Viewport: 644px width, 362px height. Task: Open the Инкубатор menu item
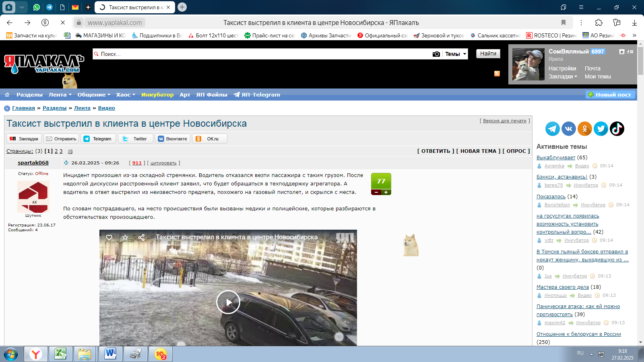157,95
